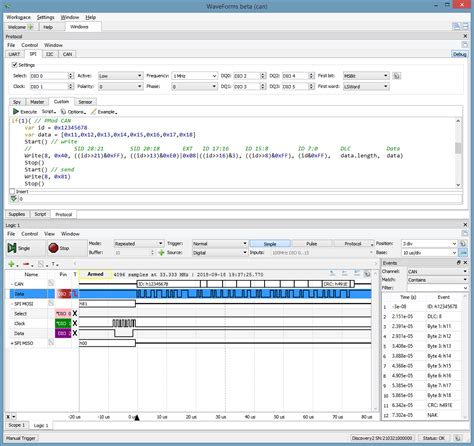The image size is (474, 446).
Task: Click the settings icon next to First bit
Action: (x=397, y=76)
